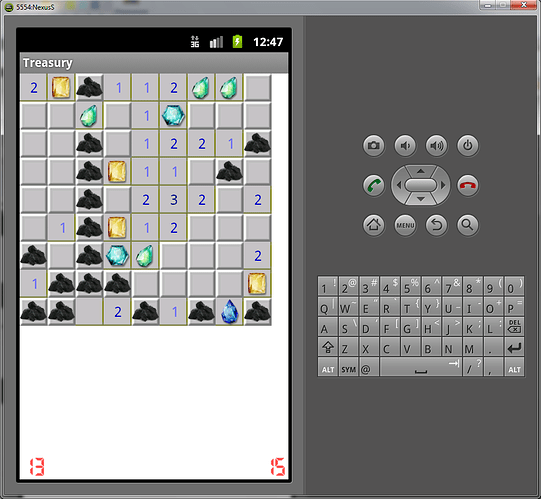This screenshot has width=541, height=499.
Task: Click the D-pad up arrow
Action: (x=421, y=171)
